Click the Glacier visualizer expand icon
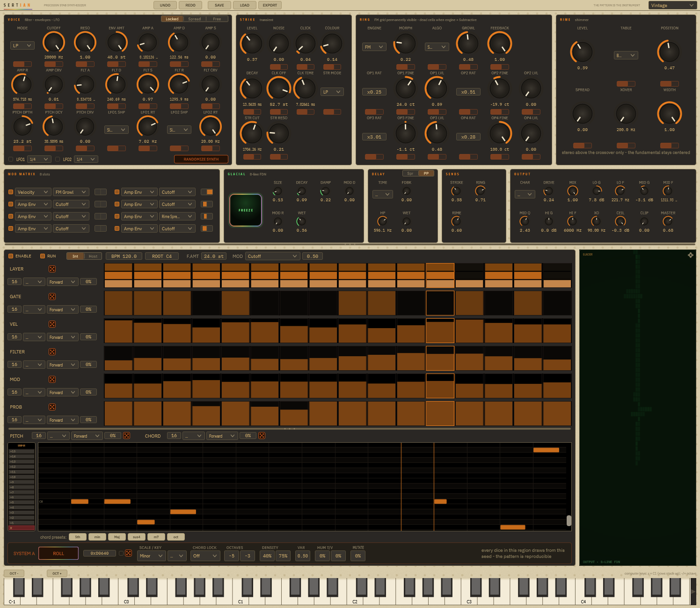 (690, 255)
